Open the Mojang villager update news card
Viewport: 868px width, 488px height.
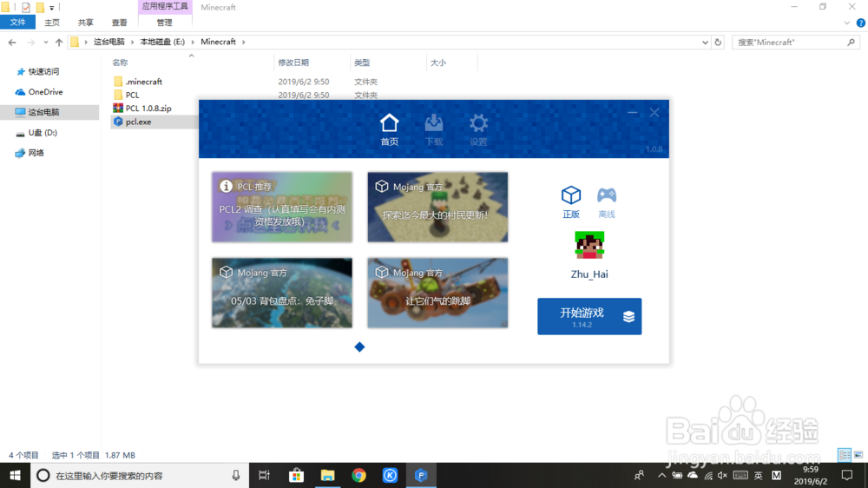(x=437, y=207)
